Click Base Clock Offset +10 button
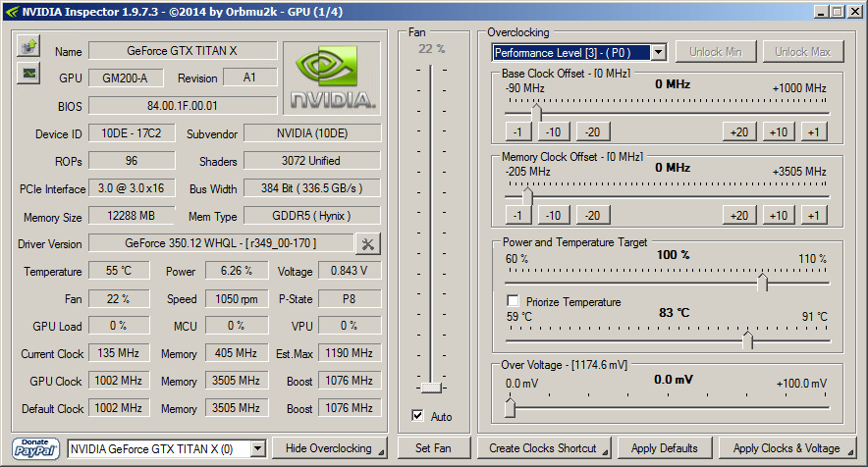This screenshot has height=467, width=868. [x=779, y=132]
